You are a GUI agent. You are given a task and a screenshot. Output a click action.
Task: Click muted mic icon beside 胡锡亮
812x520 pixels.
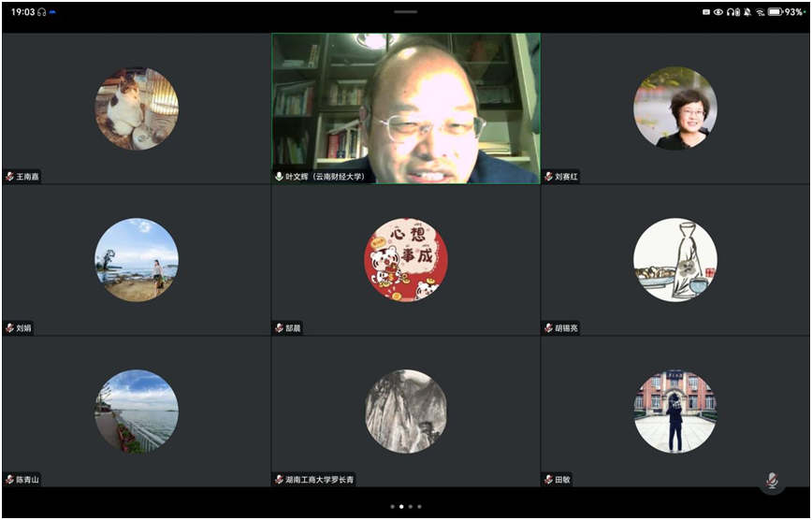point(548,328)
